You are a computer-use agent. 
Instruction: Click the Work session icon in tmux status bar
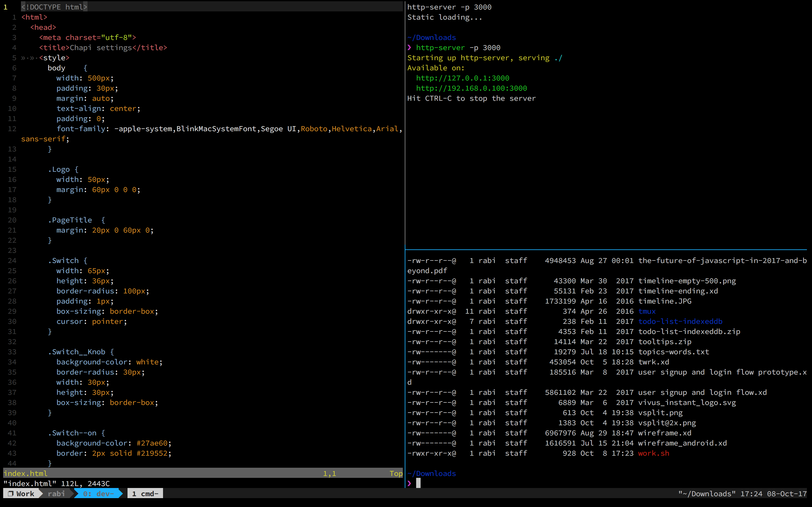point(11,494)
